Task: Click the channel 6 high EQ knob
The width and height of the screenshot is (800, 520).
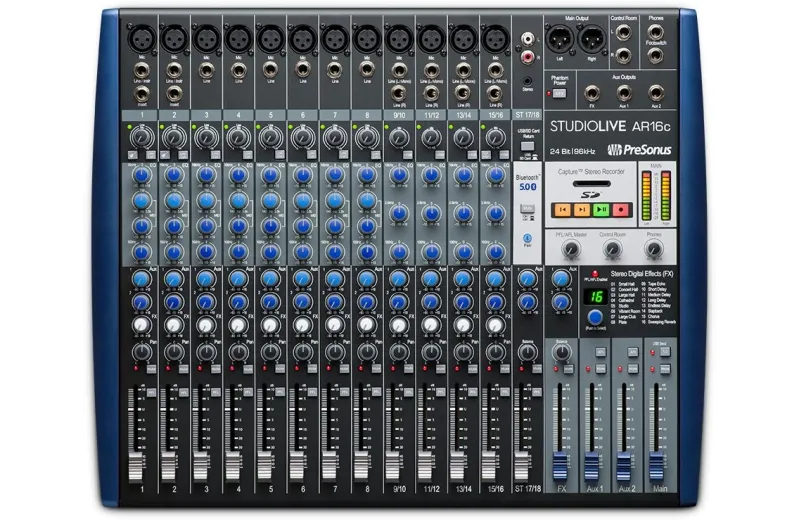Action: pyautogui.click(x=303, y=175)
